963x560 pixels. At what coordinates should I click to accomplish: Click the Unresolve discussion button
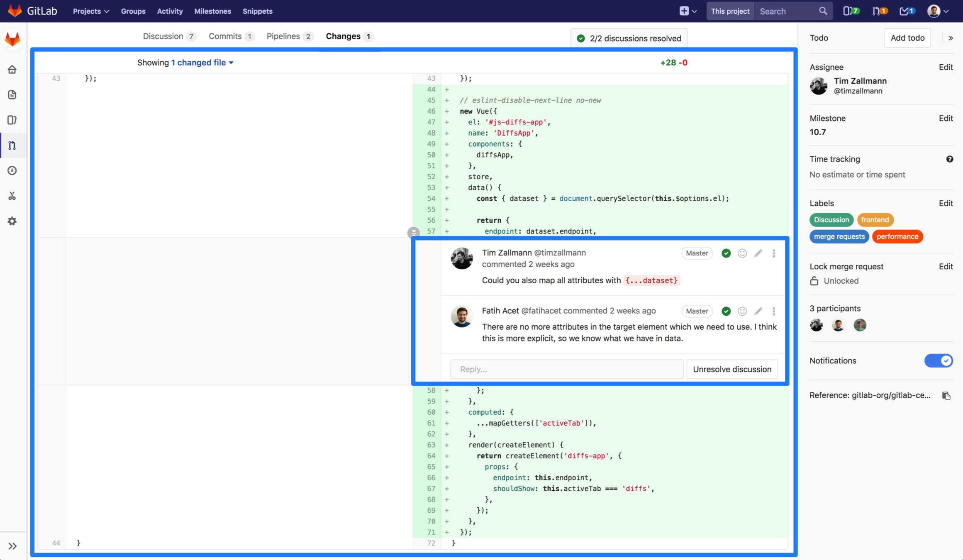[732, 369]
